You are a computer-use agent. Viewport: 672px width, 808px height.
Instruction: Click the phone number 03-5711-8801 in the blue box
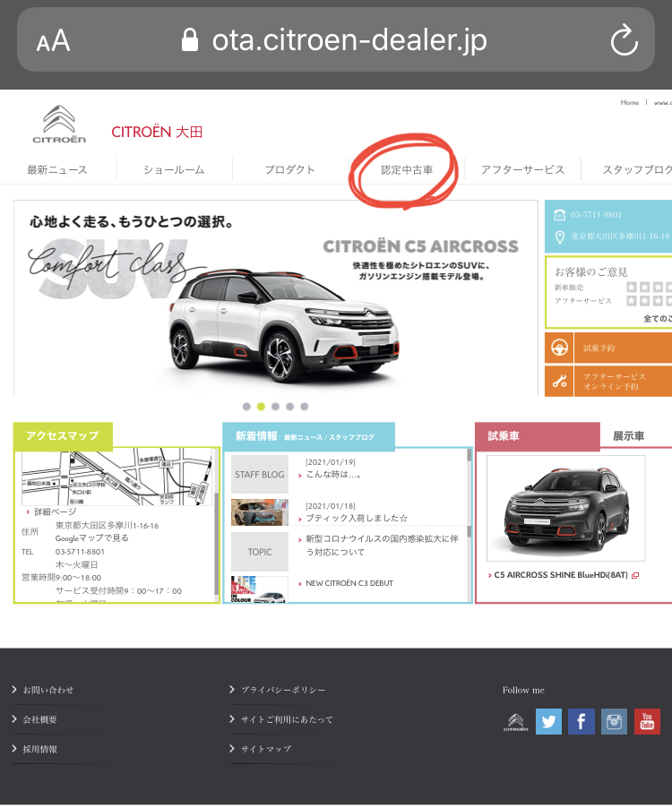coord(596,215)
